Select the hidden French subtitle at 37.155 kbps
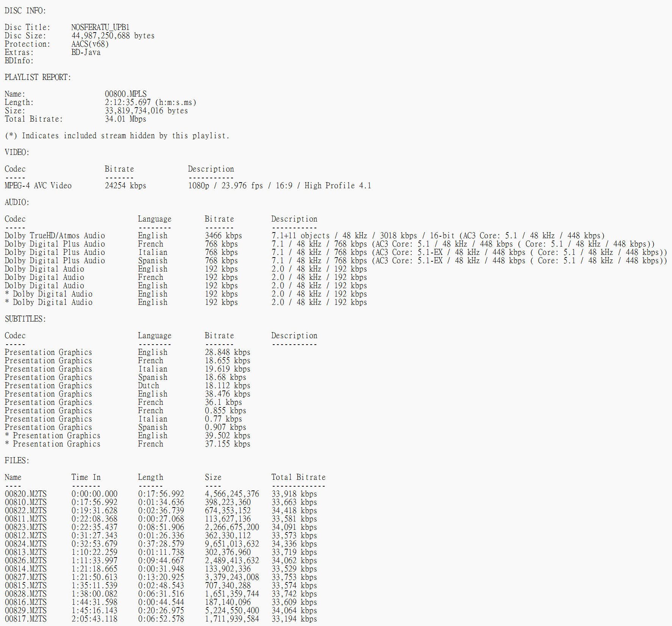Viewport: 672px width, 626px height. (127, 444)
